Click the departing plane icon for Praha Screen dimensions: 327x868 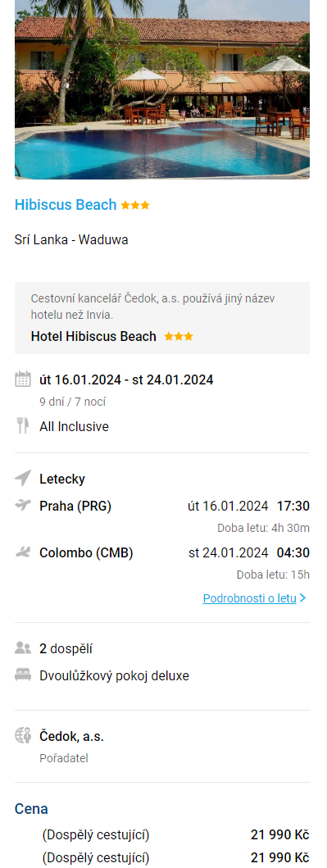(x=23, y=505)
